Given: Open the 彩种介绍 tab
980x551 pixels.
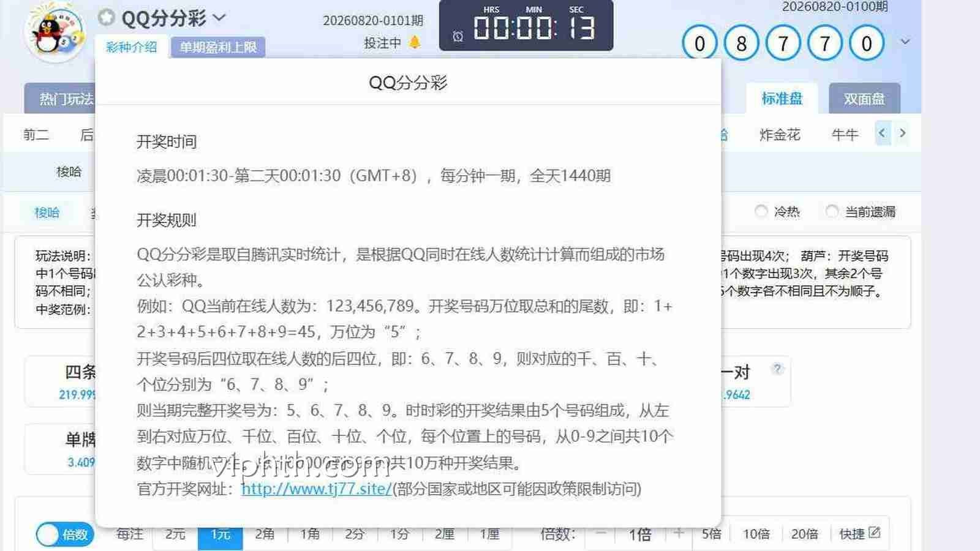Looking at the screenshot, I should [131, 47].
